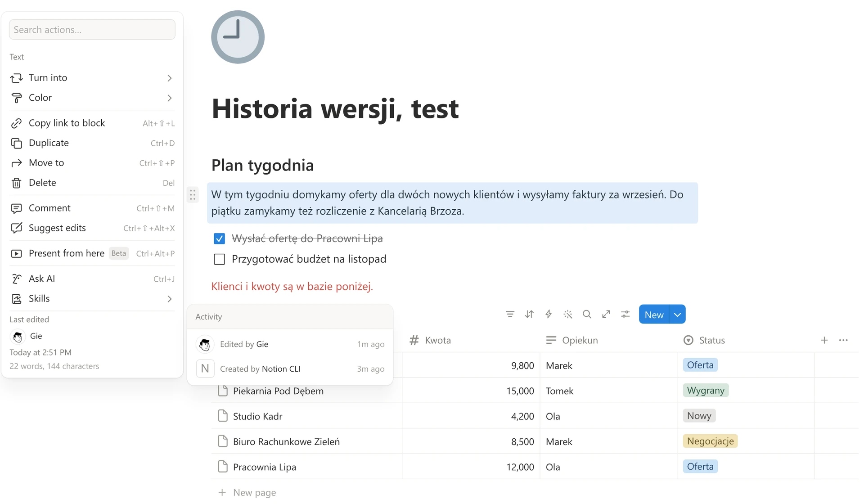The height and width of the screenshot is (504, 864).
Task: Choose Comment from the block menu
Action: click(x=92, y=208)
